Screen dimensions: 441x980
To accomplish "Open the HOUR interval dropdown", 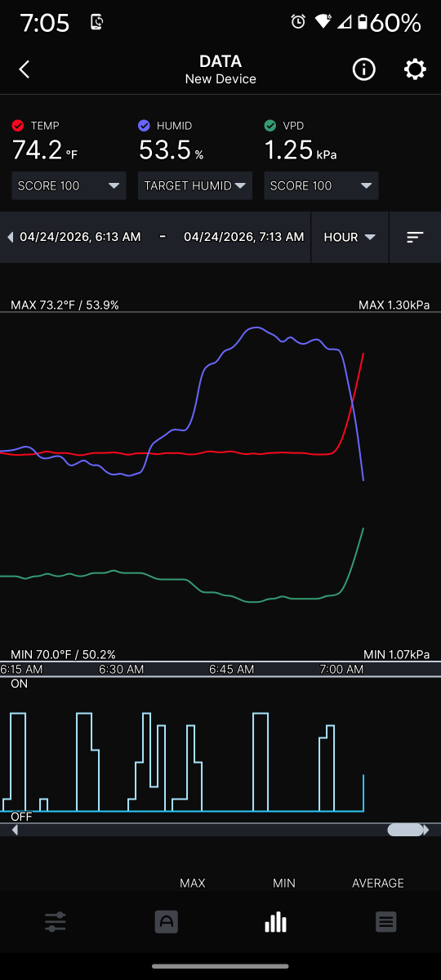I will click(x=350, y=237).
